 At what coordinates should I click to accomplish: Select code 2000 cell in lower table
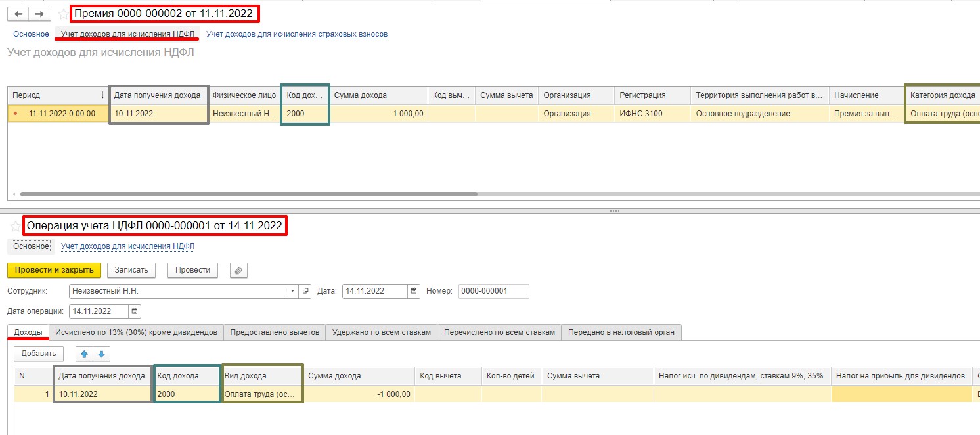click(187, 394)
